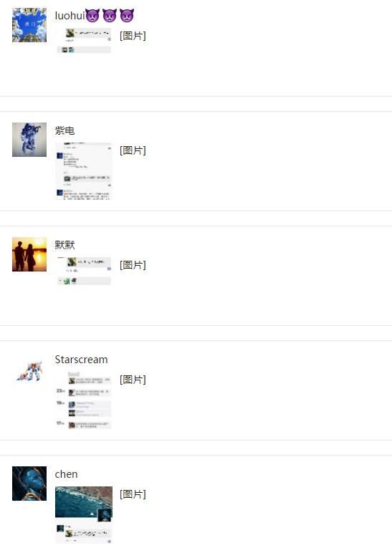Open chen's sea photo thumbnail
The width and height of the screenshot is (392, 548).
coord(84,515)
